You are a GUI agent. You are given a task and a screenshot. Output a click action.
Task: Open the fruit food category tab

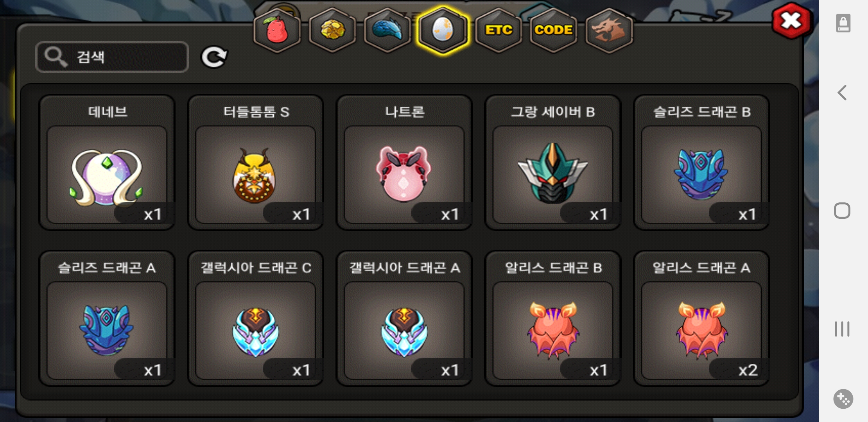tap(277, 30)
